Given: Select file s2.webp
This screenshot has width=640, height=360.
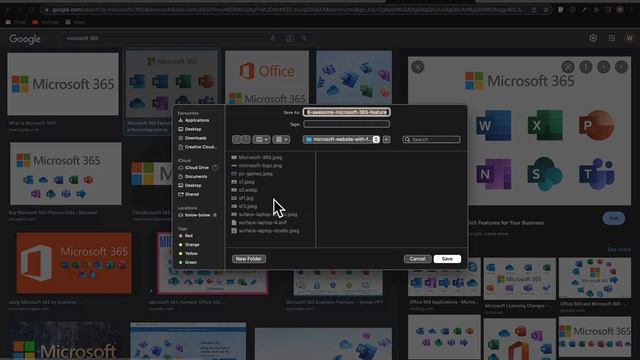Looking at the screenshot, I should (244, 190).
